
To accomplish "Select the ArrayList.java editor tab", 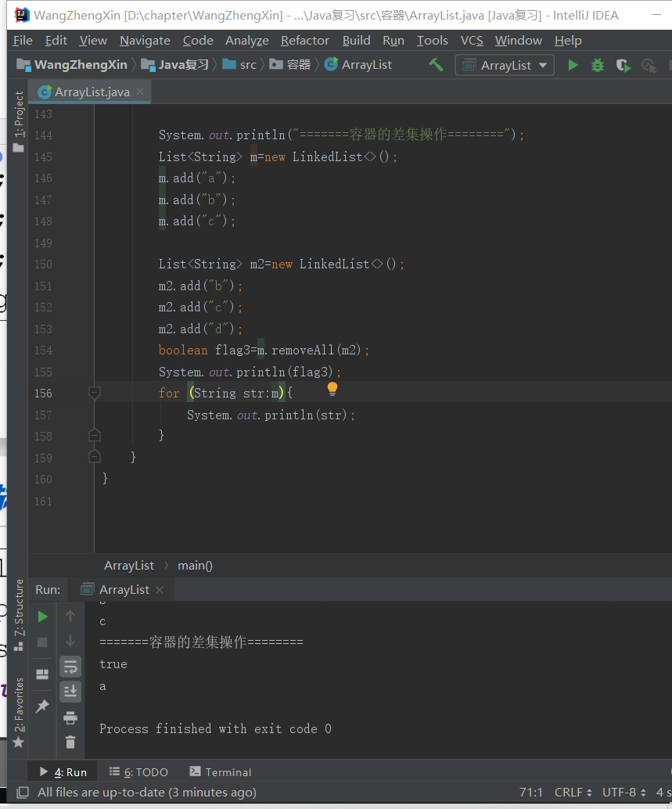I will 88,92.
